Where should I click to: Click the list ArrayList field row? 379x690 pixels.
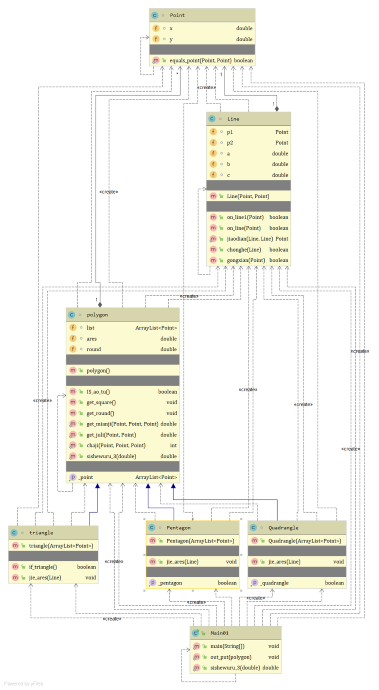point(123,328)
